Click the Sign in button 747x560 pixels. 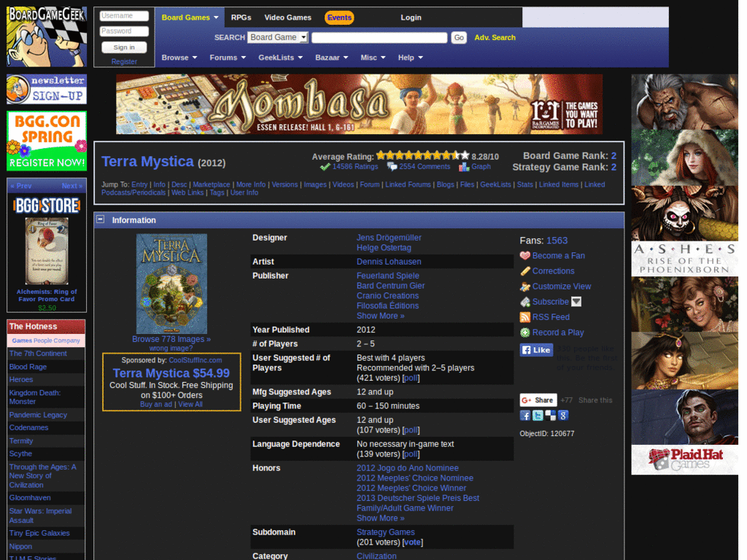click(x=124, y=47)
